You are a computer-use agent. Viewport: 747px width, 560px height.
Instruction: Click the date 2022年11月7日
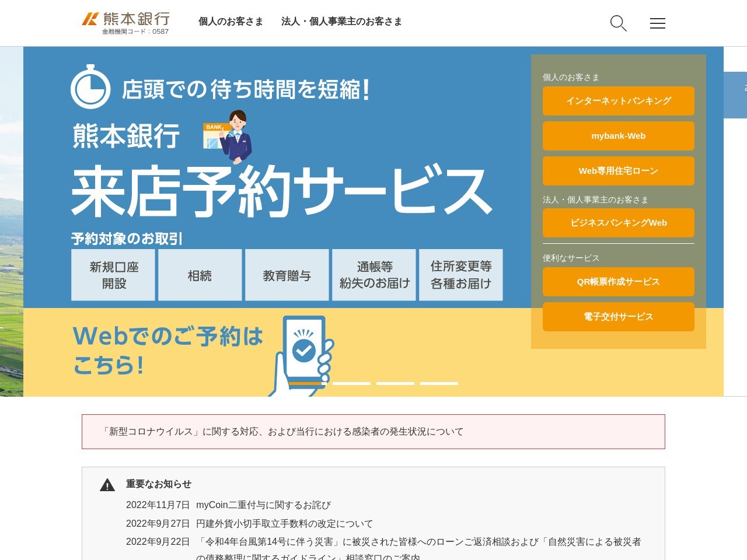tap(158, 505)
